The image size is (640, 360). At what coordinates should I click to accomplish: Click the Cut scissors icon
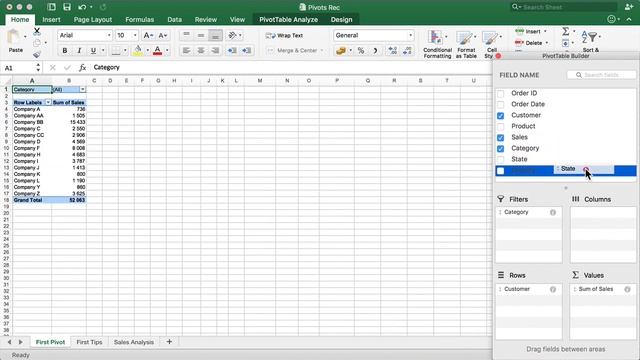[x=37, y=31]
